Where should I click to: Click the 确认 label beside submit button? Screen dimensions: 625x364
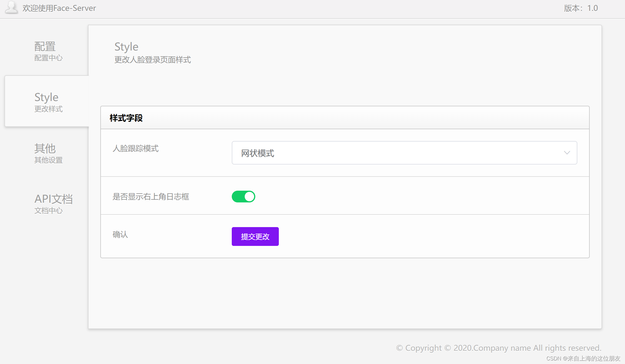click(x=120, y=234)
